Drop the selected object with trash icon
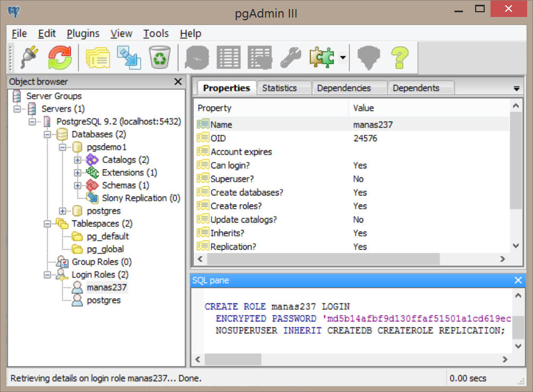Viewport: 533px width, 392px height. click(x=159, y=57)
